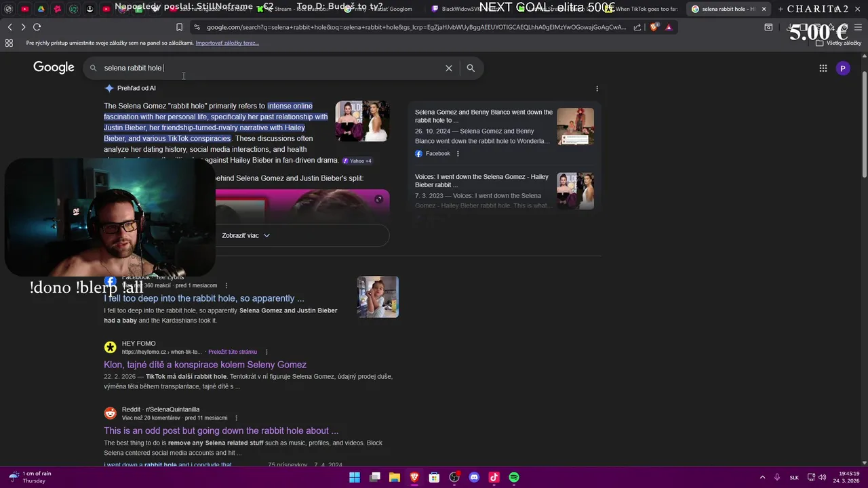This screenshot has width=868, height=488.
Task: Click Importovať záložky teraz link
Action: (x=227, y=43)
